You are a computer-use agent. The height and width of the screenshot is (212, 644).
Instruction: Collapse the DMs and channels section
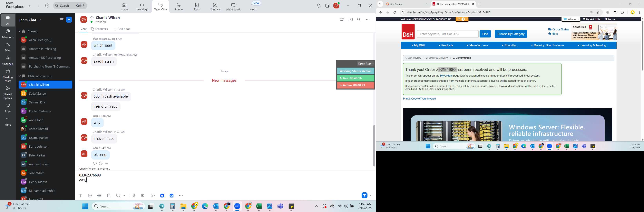coord(20,76)
